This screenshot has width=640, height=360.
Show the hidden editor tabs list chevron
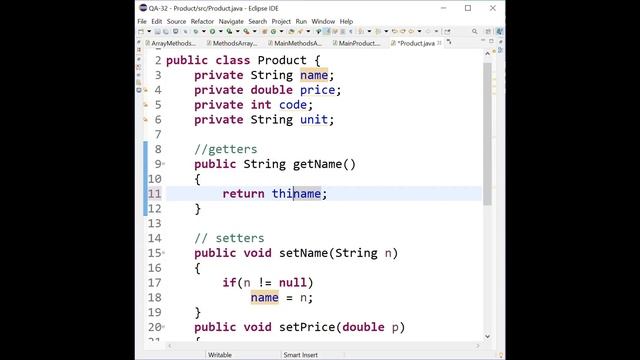click(449, 42)
